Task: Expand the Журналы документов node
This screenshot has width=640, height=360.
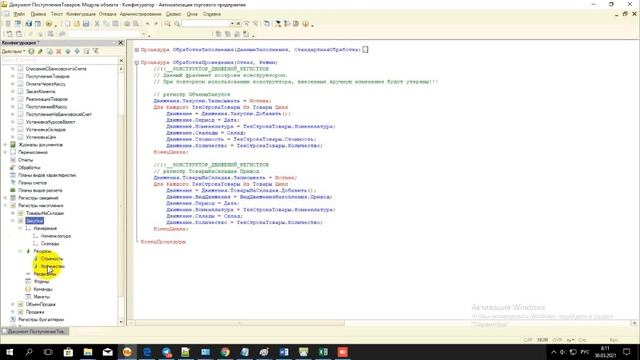Action: tap(5, 144)
